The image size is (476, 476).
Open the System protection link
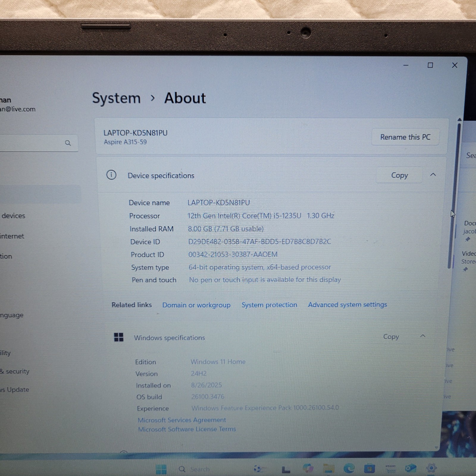(269, 305)
